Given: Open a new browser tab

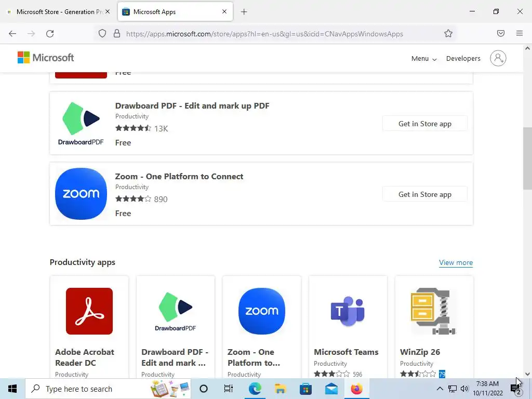Looking at the screenshot, I should pyautogui.click(x=244, y=12).
